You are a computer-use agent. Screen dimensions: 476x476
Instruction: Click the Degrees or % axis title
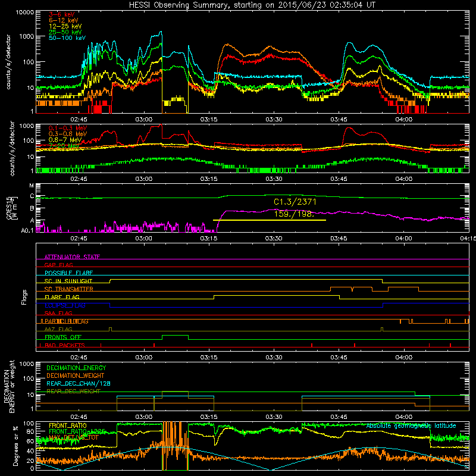(15, 446)
